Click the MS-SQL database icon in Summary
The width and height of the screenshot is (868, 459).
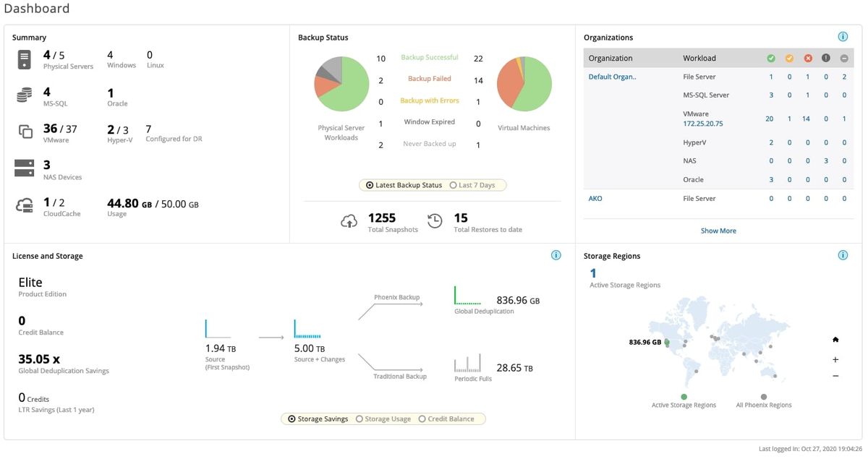tap(23, 95)
